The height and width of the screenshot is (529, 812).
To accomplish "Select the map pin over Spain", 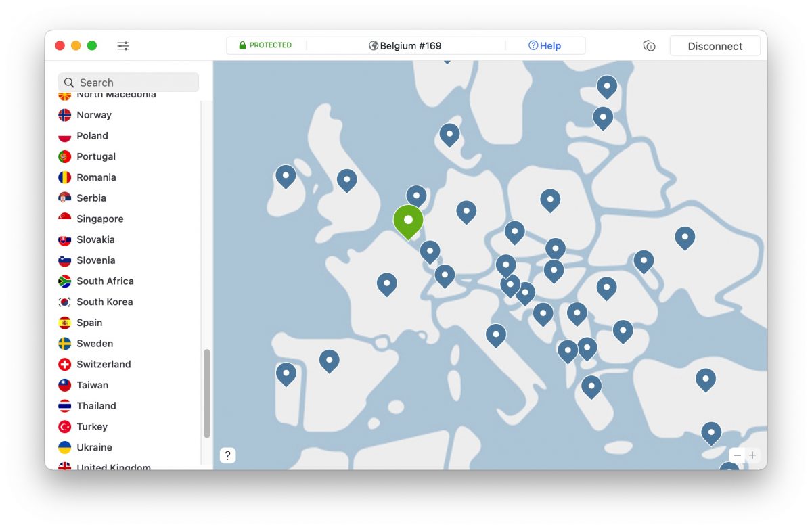I will [x=329, y=361].
